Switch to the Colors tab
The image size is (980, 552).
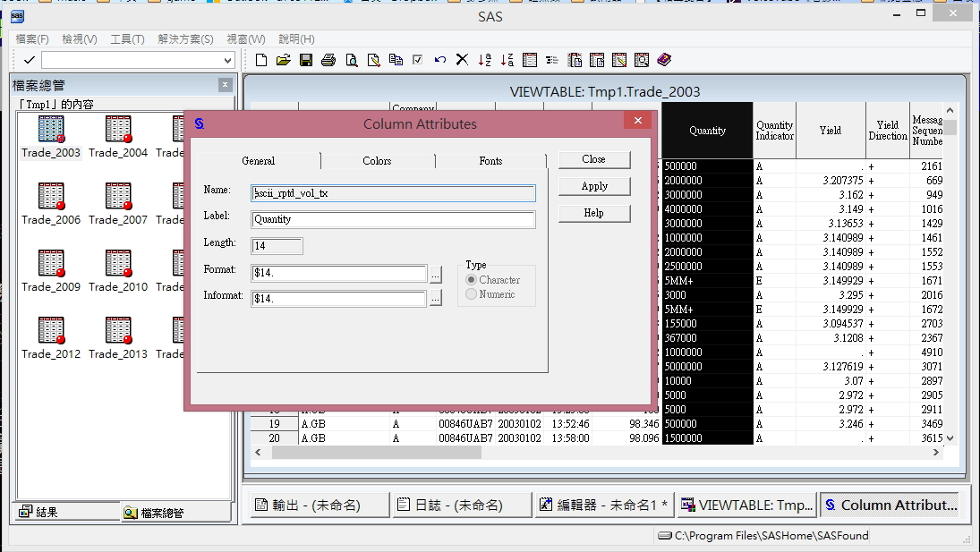377,161
